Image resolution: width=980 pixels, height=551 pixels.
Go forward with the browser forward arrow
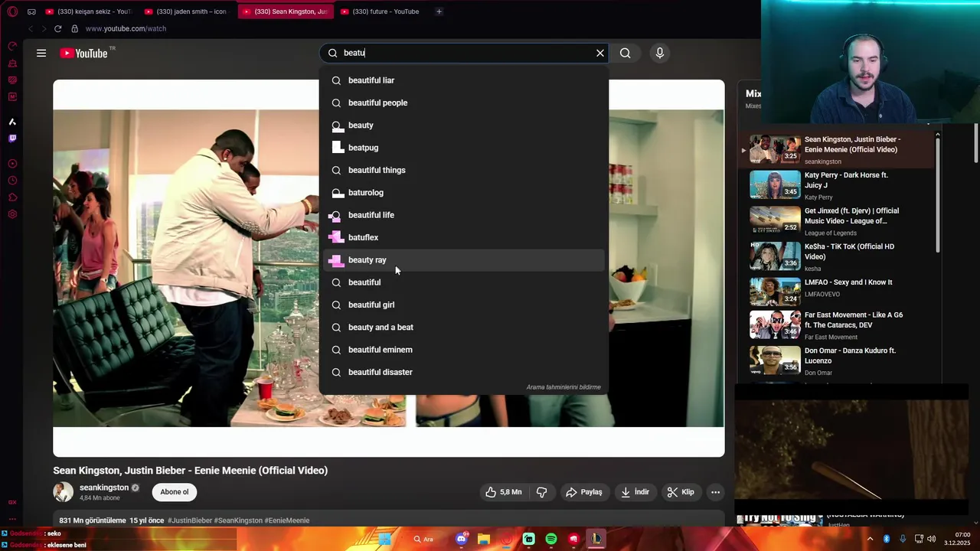pos(44,28)
